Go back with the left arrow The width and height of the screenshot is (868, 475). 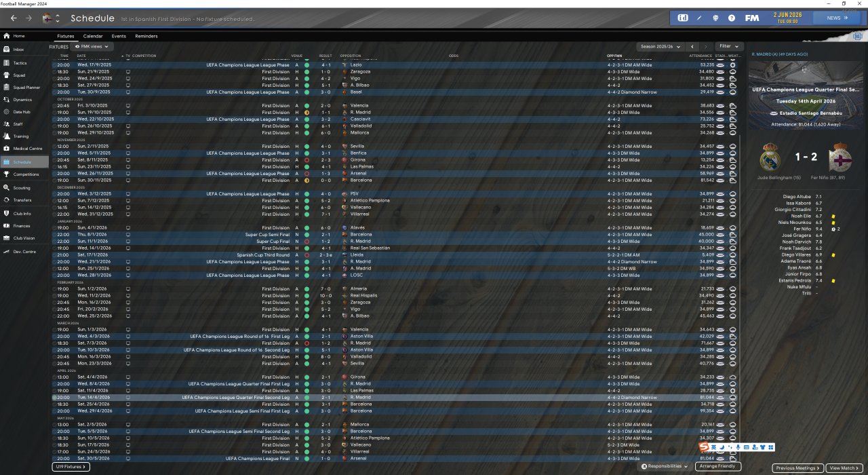[14, 18]
